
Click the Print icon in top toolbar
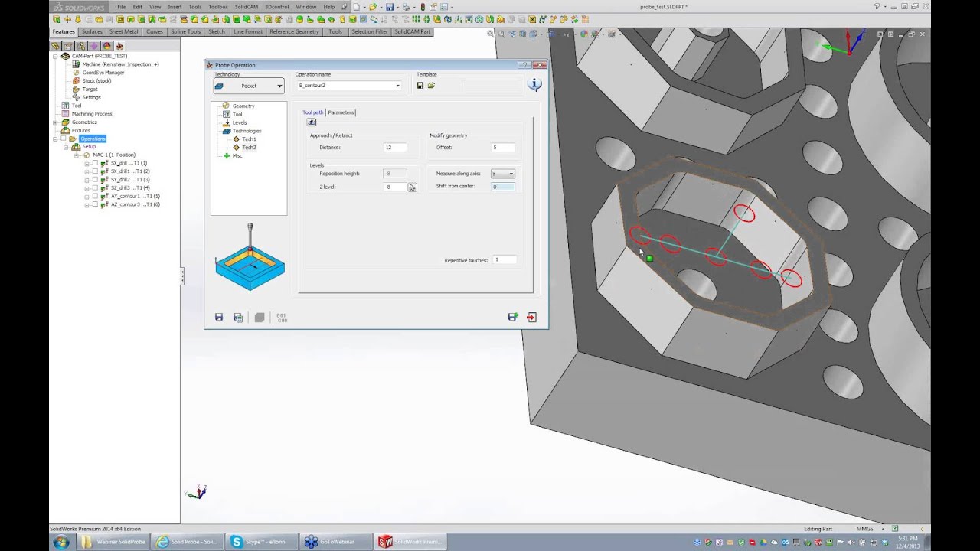407,7
